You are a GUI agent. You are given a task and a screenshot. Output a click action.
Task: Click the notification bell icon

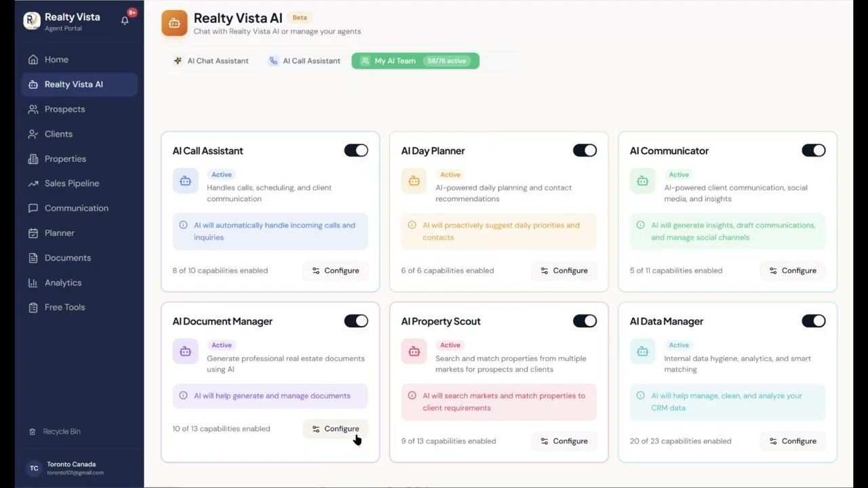(125, 20)
